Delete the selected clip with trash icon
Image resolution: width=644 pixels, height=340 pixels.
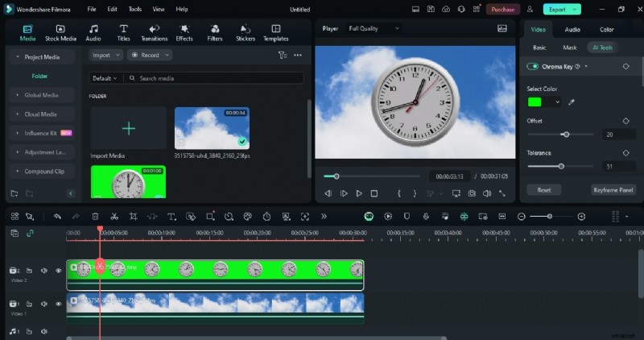(95, 217)
